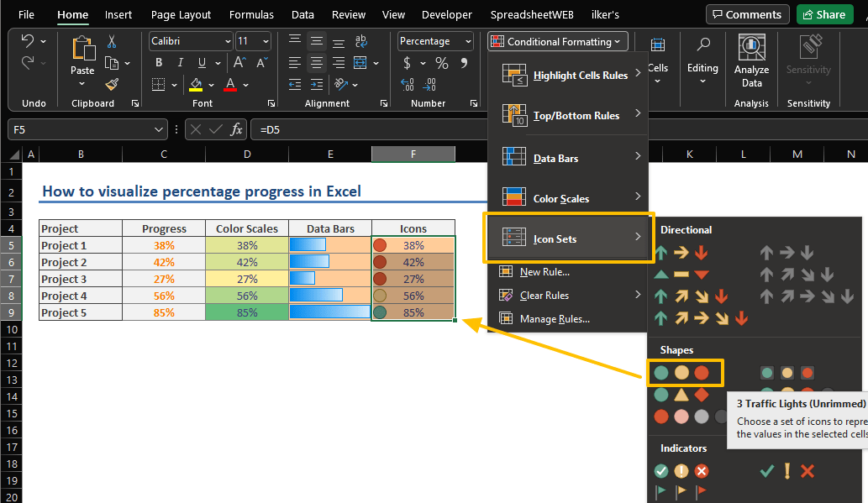The width and height of the screenshot is (868, 503).
Task: Click the Undo arrow icon
Action: coord(28,41)
